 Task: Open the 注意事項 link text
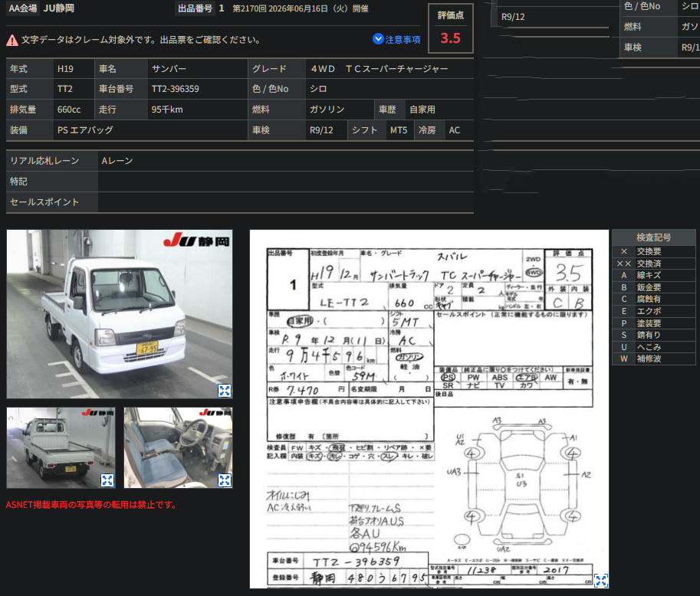click(403, 40)
